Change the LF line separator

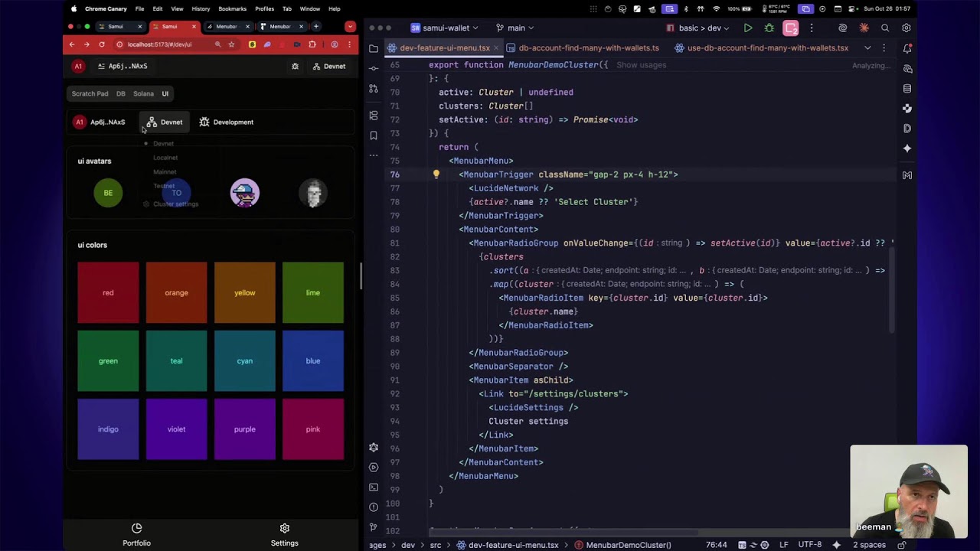pyautogui.click(x=784, y=545)
